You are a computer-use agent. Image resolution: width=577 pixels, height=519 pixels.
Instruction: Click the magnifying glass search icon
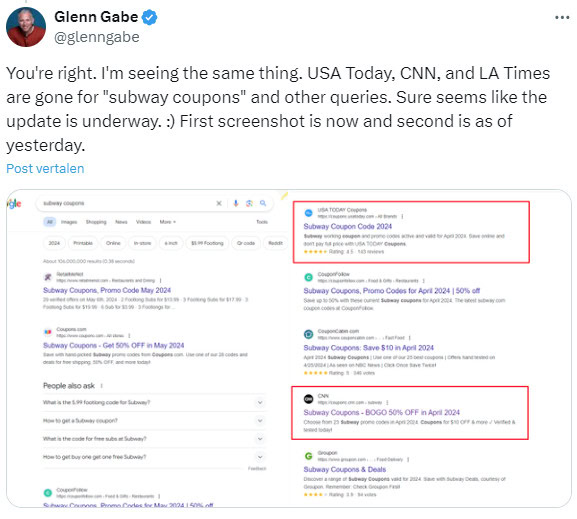263,203
